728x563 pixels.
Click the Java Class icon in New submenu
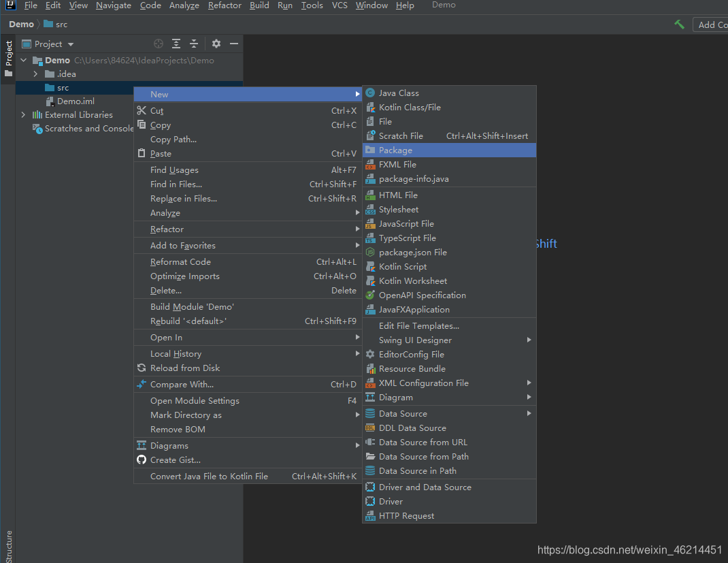(x=370, y=93)
